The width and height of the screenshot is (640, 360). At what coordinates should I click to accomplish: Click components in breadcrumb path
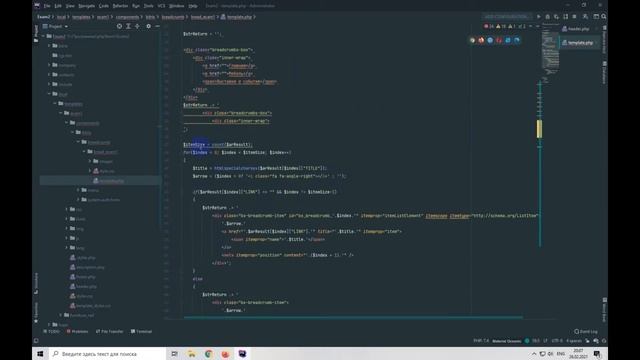pyautogui.click(x=127, y=17)
